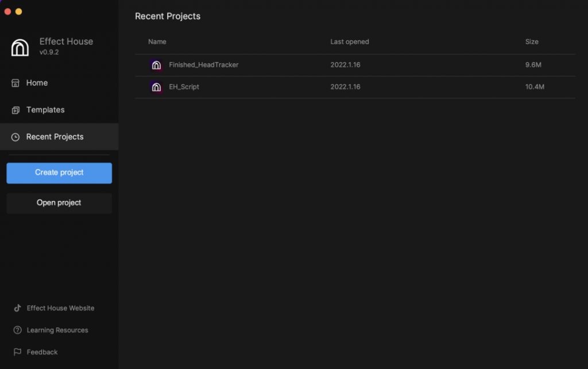This screenshot has width=588, height=369.
Task: Click the question mark icon for Learning Resources
Action: [17, 330]
